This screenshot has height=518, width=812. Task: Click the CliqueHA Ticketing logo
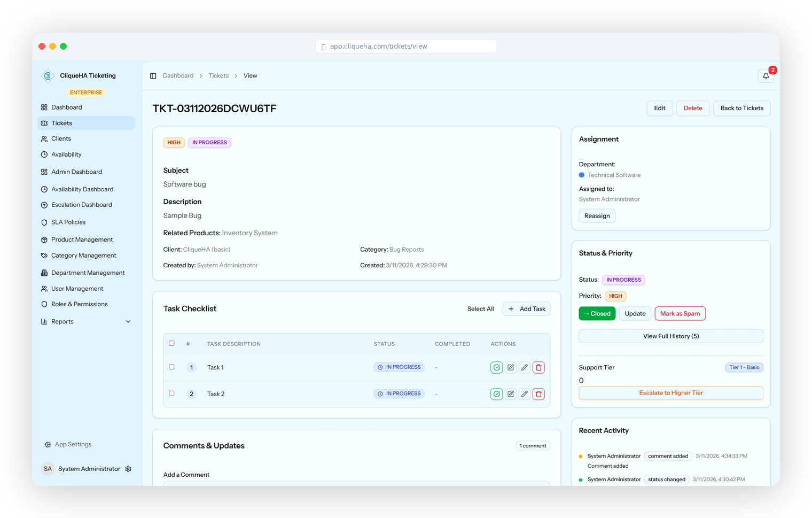pyautogui.click(x=48, y=76)
